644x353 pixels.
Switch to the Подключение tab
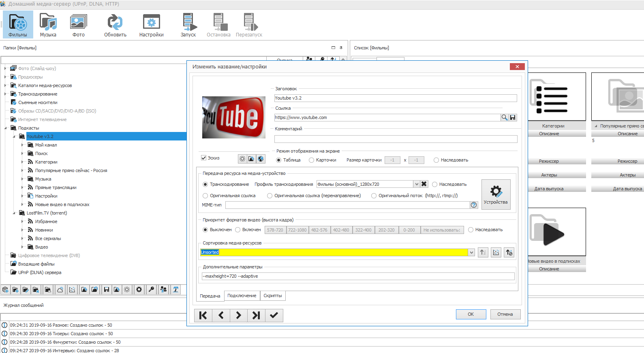pyautogui.click(x=242, y=296)
